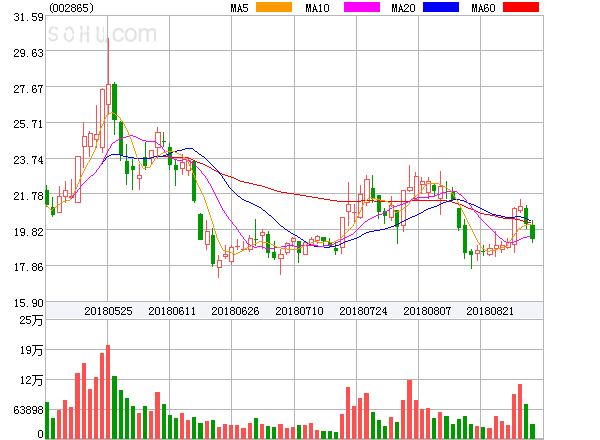This screenshot has width=600, height=440.
Task: Click the MA5 legend label
Action: click(239, 8)
